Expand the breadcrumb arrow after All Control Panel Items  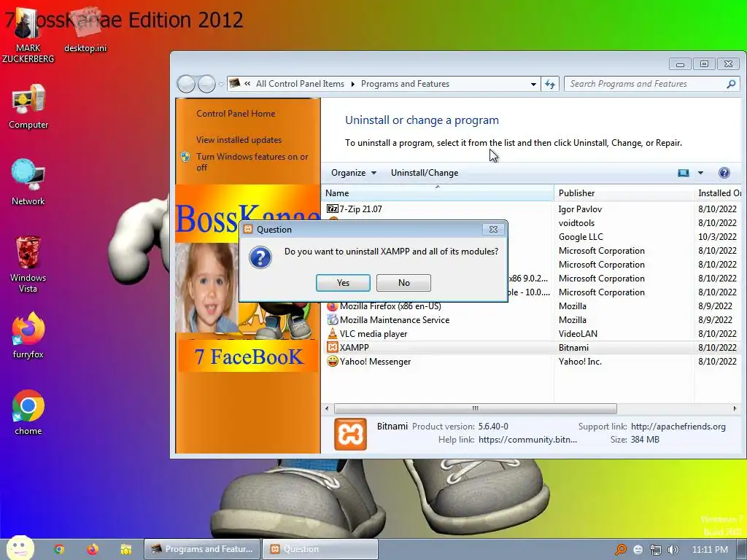[x=352, y=85]
